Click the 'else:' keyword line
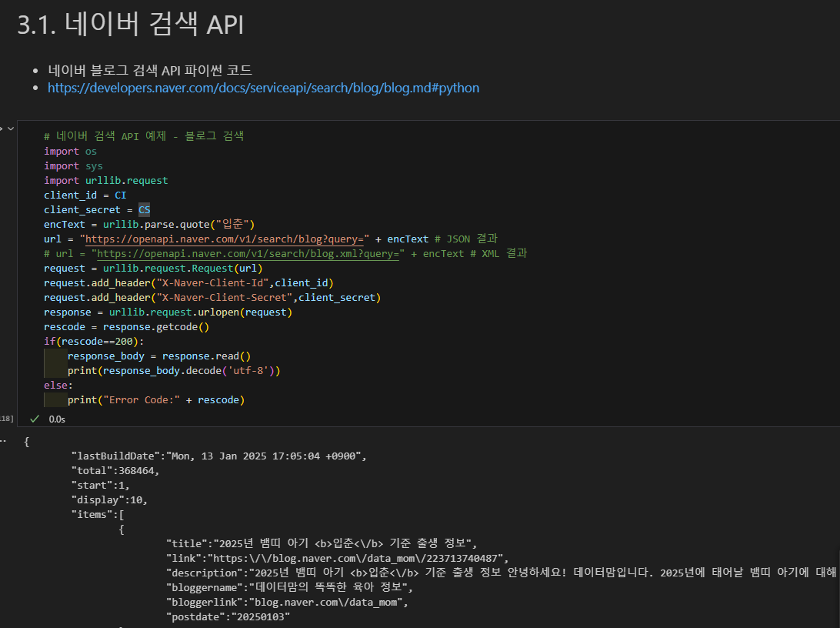 (x=58, y=386)
